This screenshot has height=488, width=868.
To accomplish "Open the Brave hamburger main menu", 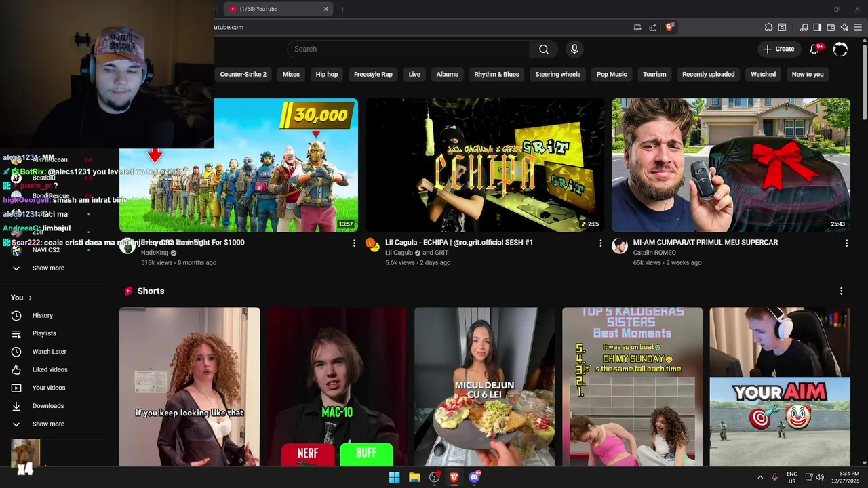I will (x=858, y=27).
